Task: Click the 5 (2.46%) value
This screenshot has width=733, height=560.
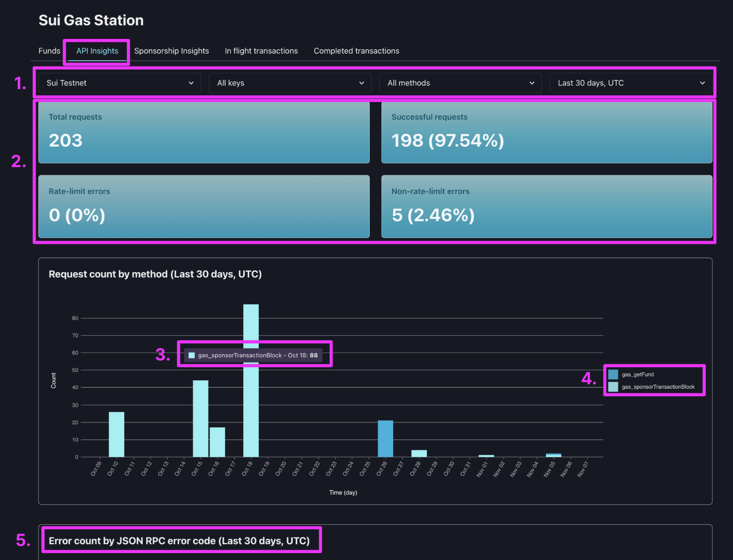Action: (433, 215)
